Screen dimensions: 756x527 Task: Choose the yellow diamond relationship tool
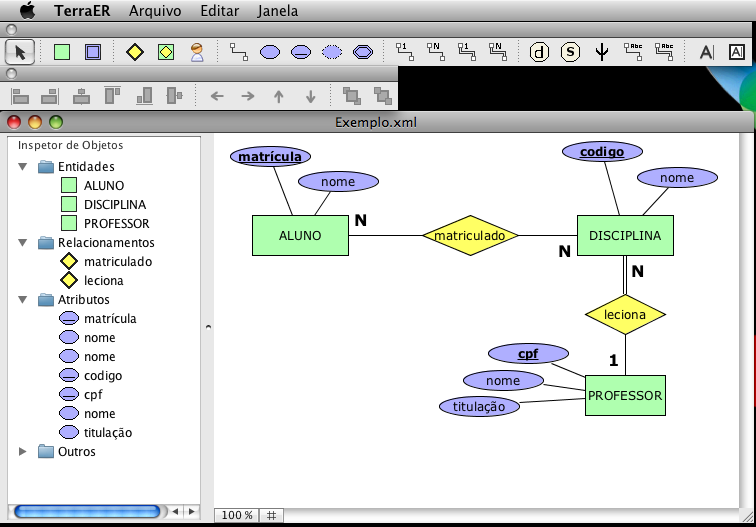pyautogui.click(x=135, y=51)
